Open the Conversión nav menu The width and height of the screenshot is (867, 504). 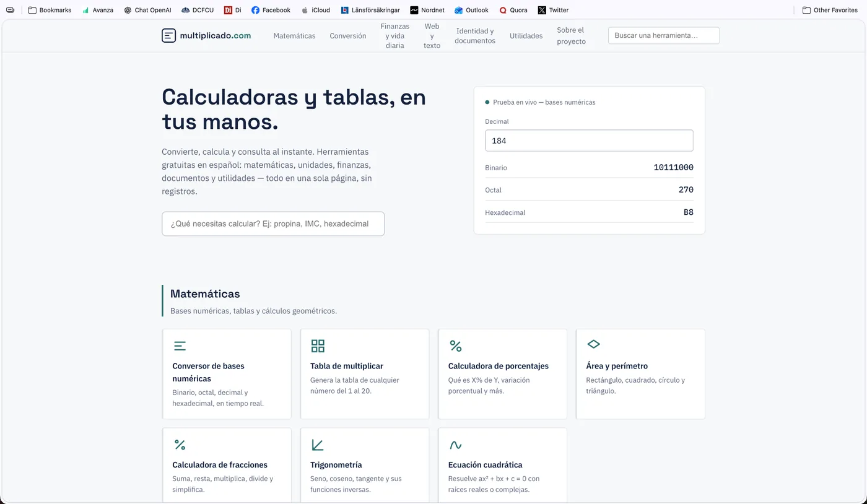point(348,36)
